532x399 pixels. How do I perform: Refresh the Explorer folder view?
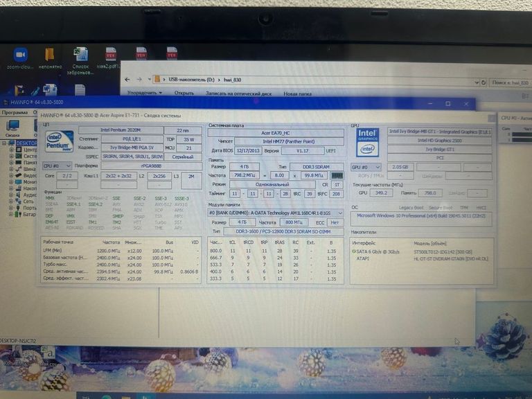(x=484, y=82)
